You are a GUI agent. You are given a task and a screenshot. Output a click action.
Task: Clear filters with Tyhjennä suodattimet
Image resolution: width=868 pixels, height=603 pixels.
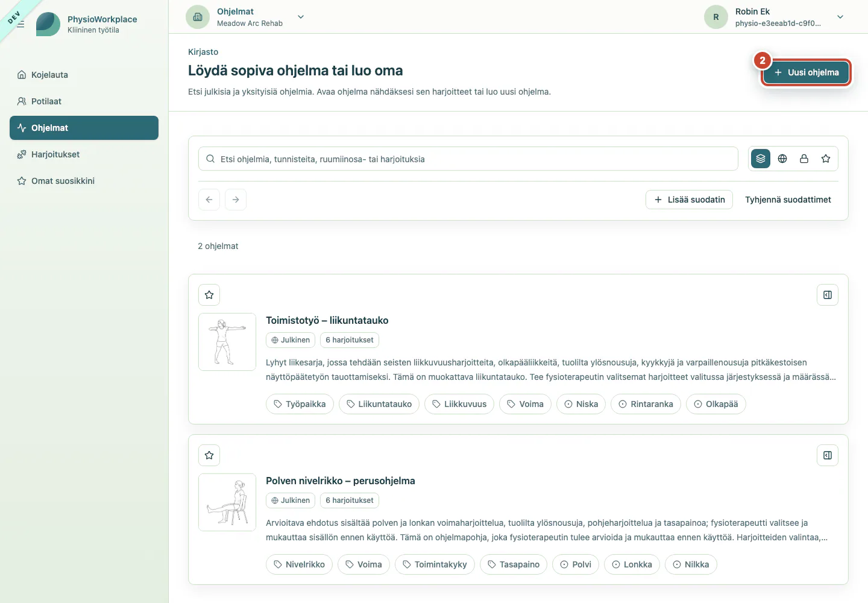[x=788, y=200]
